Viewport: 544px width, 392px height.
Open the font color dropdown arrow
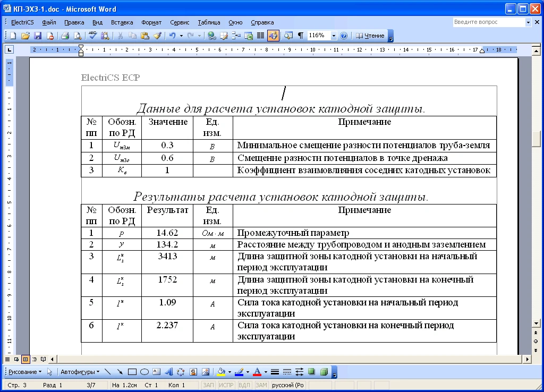pos(266,372)
